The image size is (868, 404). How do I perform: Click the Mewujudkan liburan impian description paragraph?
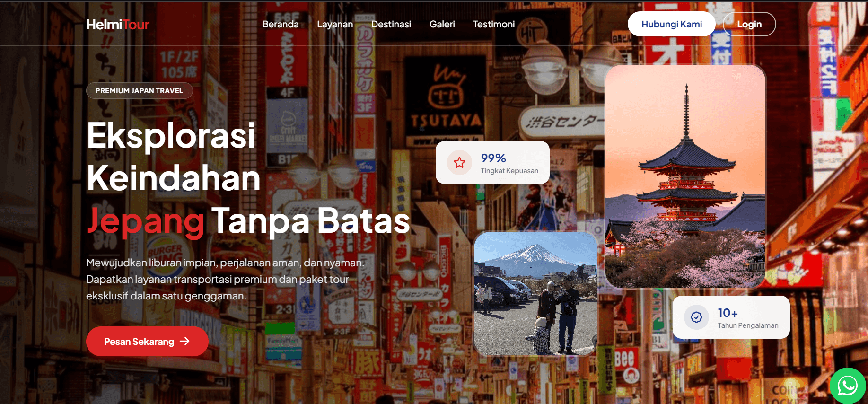[225, 279]
